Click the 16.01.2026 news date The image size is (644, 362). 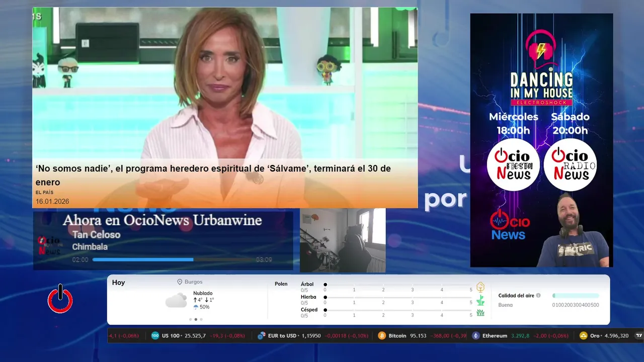52,202
